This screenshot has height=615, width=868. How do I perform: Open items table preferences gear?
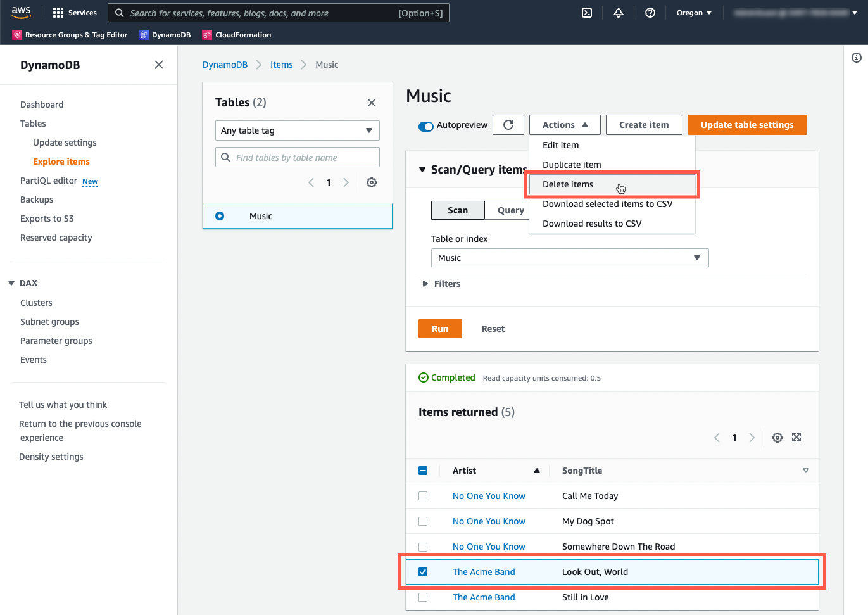777,438
